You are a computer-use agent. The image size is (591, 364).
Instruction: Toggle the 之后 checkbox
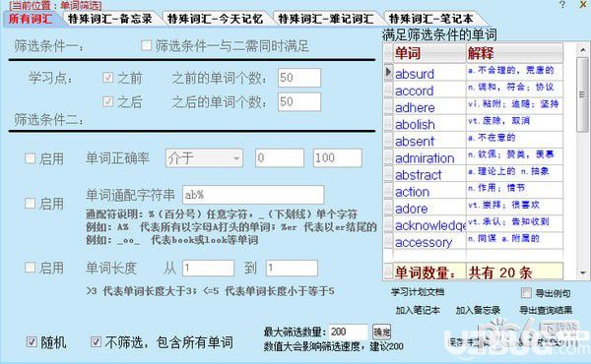click(x=107, y=101)
